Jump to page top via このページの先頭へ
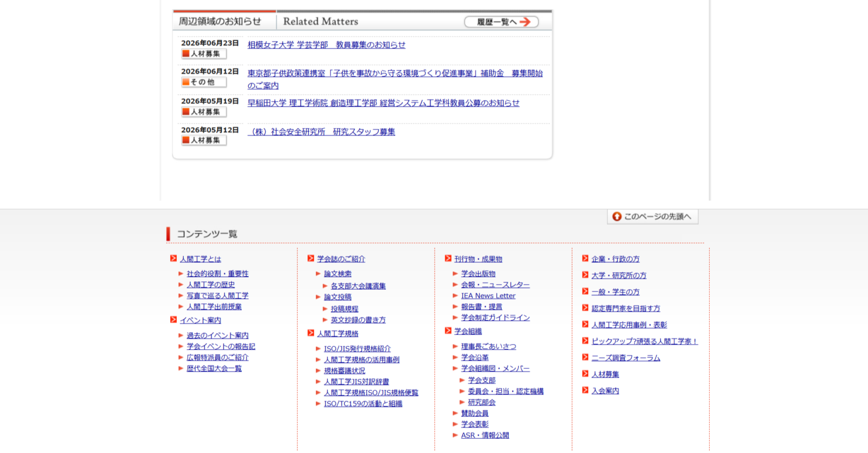 [653, 216]
